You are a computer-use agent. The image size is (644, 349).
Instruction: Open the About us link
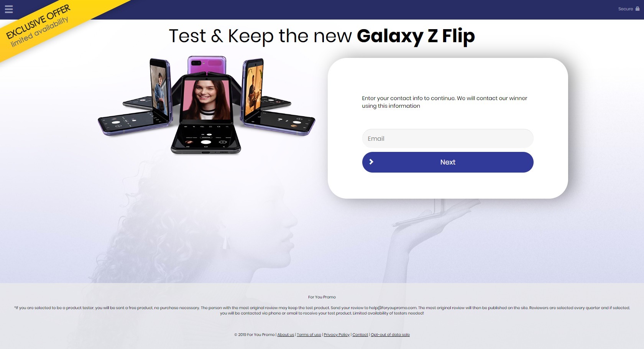point(286,335)
